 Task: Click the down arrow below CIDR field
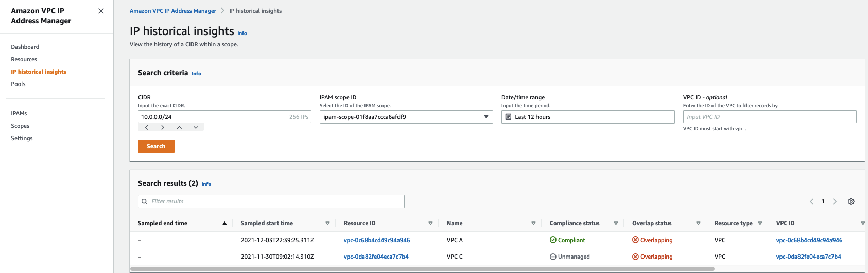(x=196, y=127)
